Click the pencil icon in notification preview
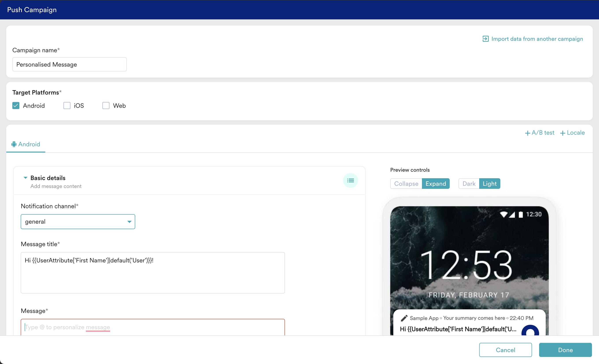The width and height of the screenshot is (599, 364). coord(404,318)
